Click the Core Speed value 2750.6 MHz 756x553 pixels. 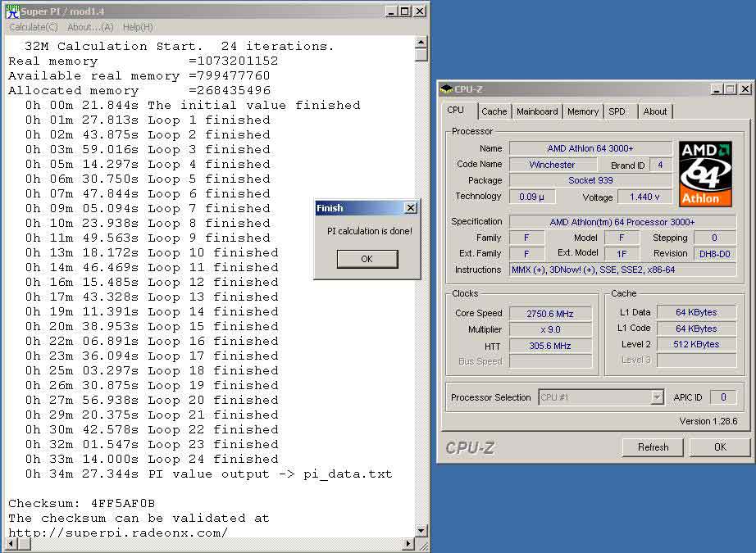point(550,314)
